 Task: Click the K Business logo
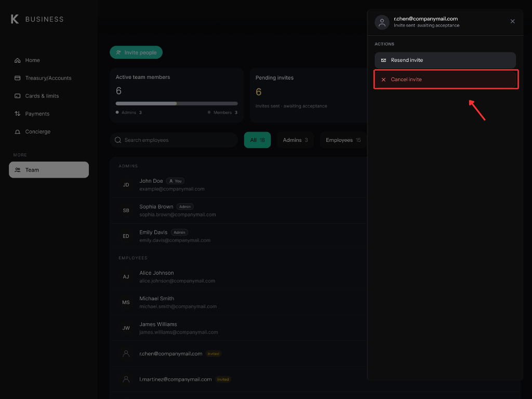coord(37,19)
